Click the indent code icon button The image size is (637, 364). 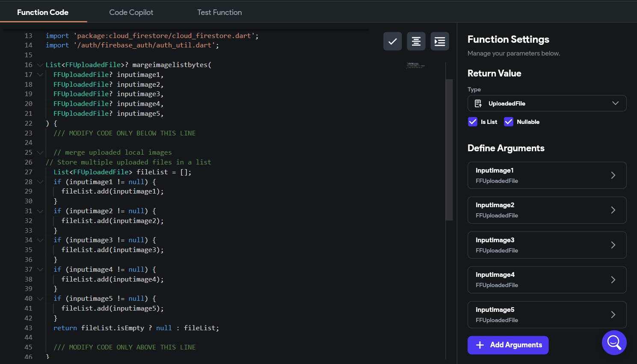coord(439,41)
